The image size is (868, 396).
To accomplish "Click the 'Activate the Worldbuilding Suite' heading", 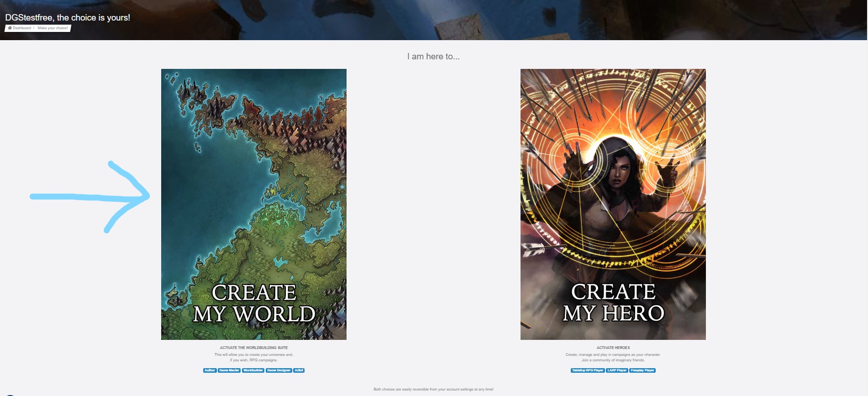I will point(253,348).
